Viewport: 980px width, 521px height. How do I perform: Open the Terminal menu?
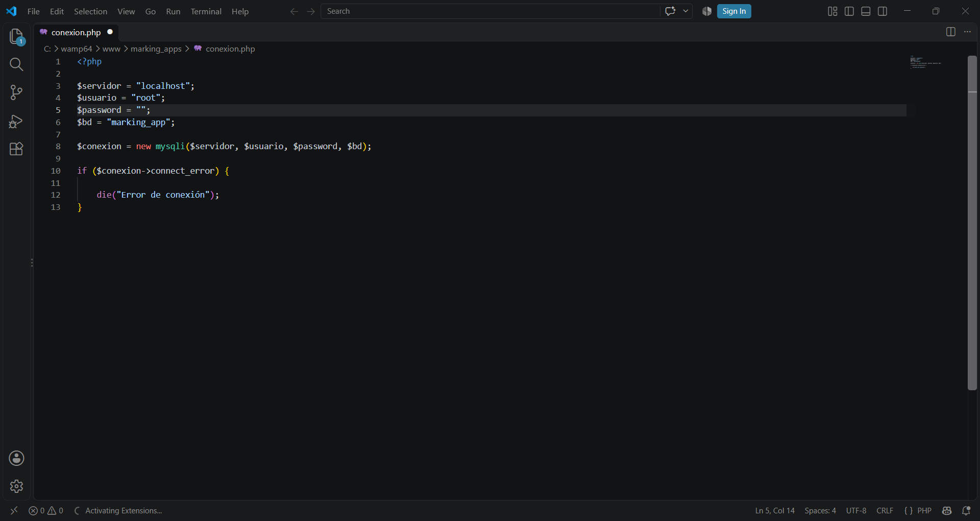(x=206, y=11)
